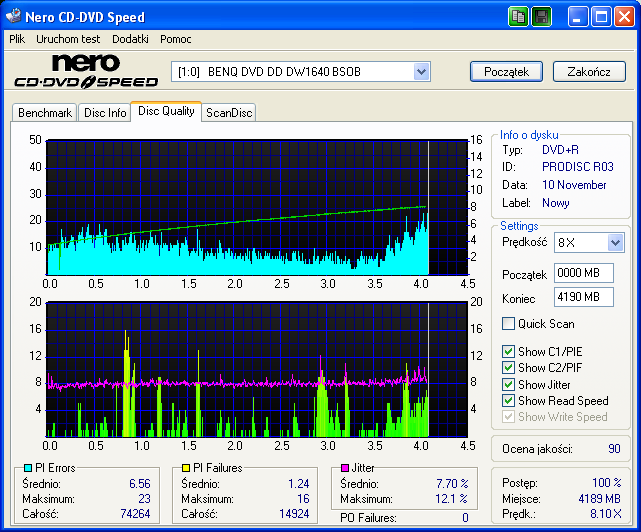The image size is (641, 532).
Task: Uncheck Show C2/PIF
Action: pyautogui.click(x=508, y=368)
